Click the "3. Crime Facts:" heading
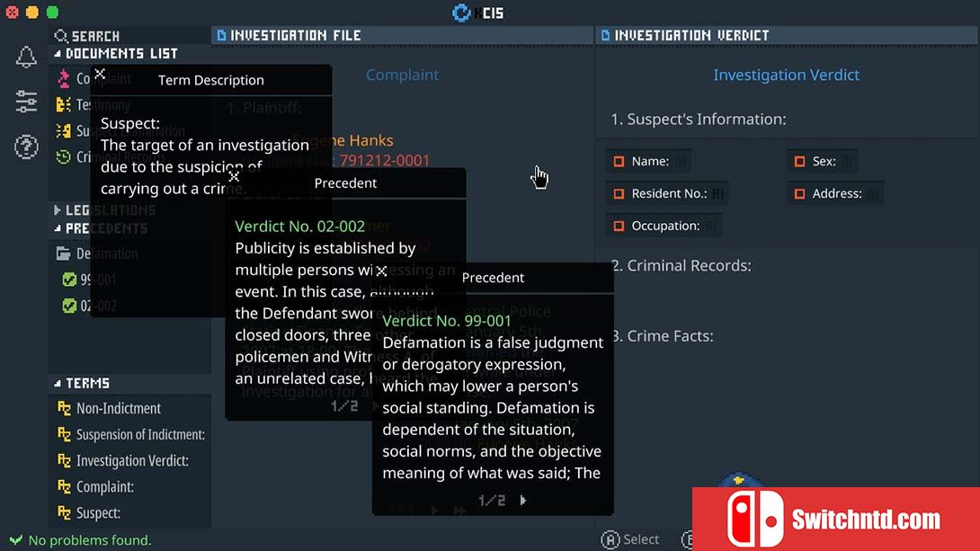980x551 pixels. point(662,336)
